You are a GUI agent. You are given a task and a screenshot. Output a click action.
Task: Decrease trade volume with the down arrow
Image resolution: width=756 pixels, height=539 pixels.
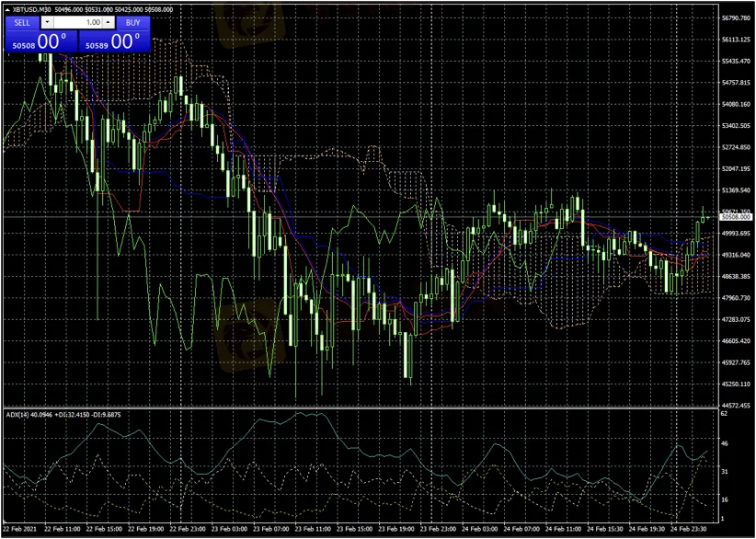tap(48, 22)
